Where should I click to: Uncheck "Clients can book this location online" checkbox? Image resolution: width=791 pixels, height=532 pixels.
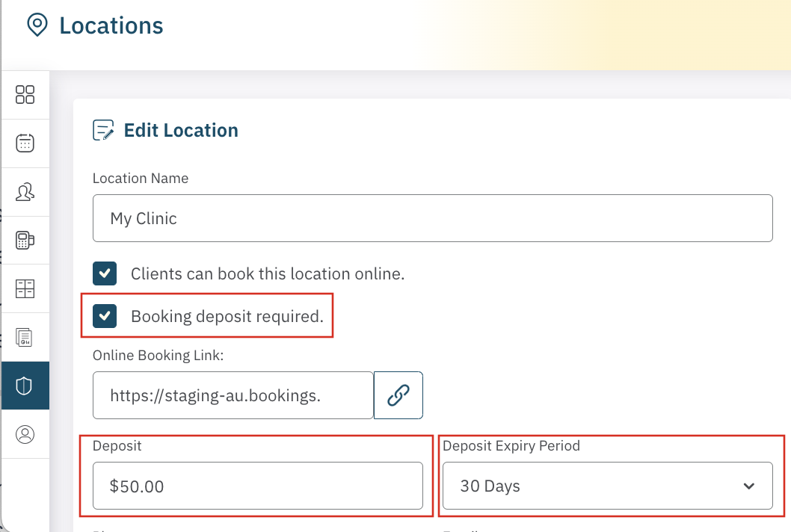point(105,273)
